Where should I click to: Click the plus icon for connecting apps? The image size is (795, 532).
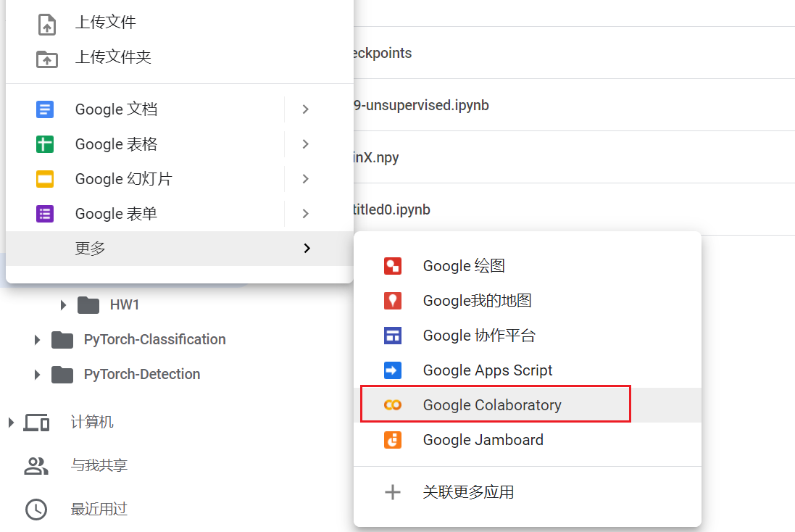coord(393,492)
